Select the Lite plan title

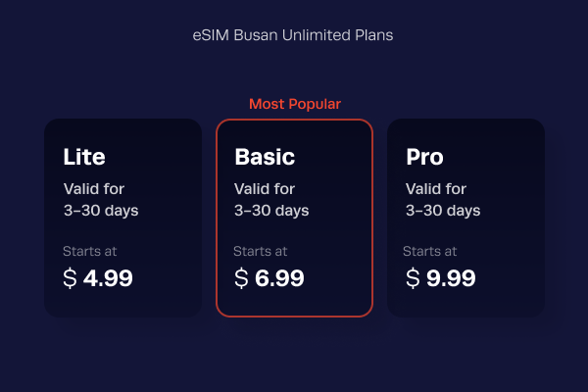(x=84, y=157)
